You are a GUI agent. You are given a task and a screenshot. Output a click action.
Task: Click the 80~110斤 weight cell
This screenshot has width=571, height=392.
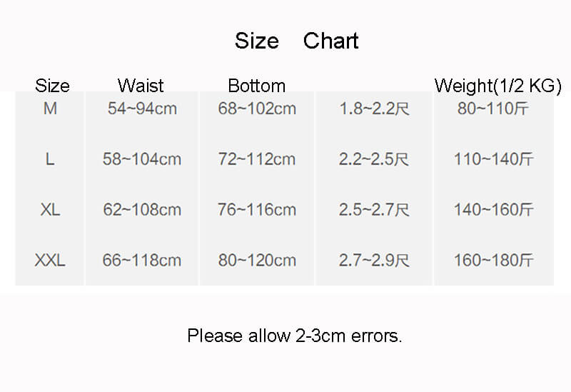point(494,109)
